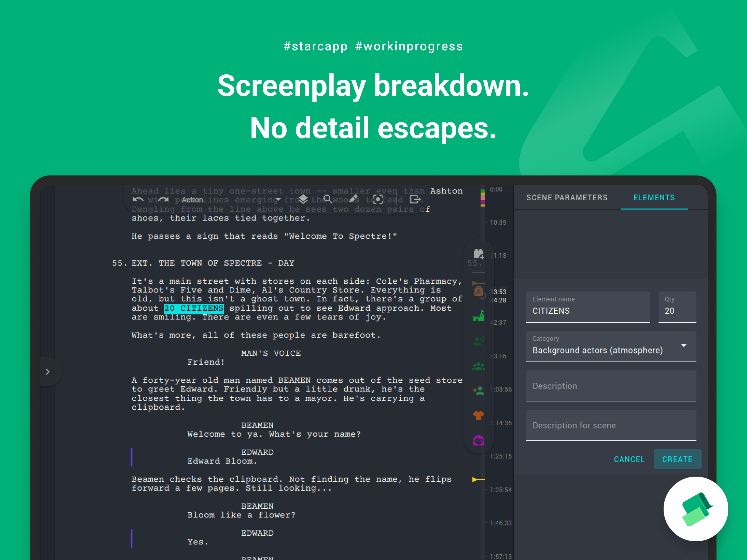The image size is (747, 560).
Task: Toggle the focus mode target icon
Action: 378,199
